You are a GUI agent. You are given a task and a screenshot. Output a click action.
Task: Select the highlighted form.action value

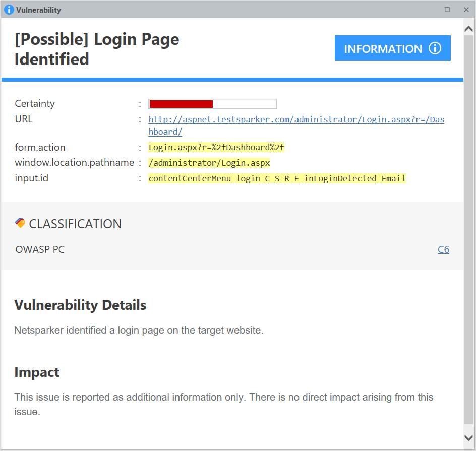216,147
